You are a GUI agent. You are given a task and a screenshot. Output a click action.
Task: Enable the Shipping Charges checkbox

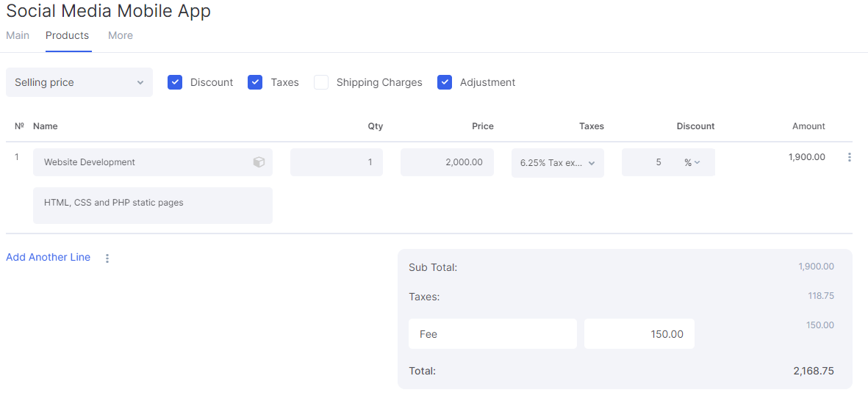pos(321,82)
